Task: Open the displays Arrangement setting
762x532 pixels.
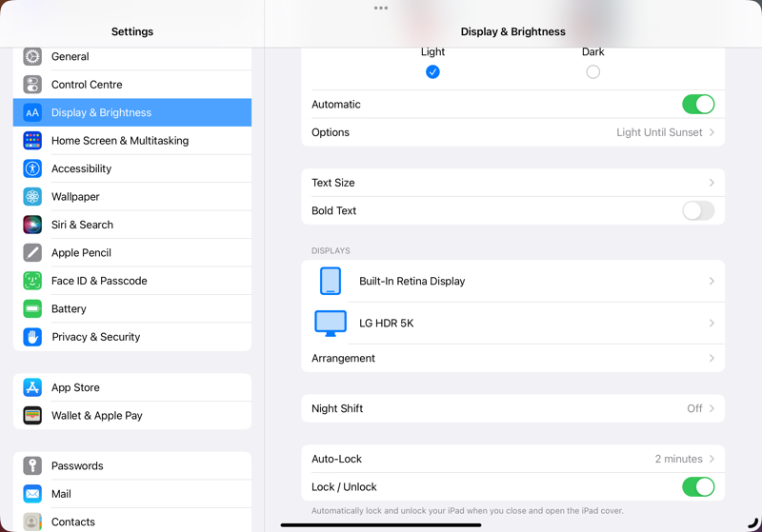Action: click(x=512, y=359)
